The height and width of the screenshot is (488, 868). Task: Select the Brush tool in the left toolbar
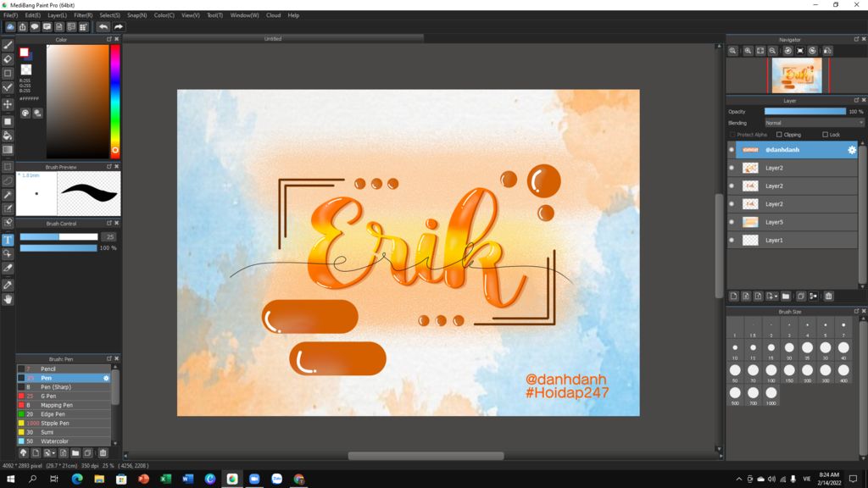(x=8, y=46)
